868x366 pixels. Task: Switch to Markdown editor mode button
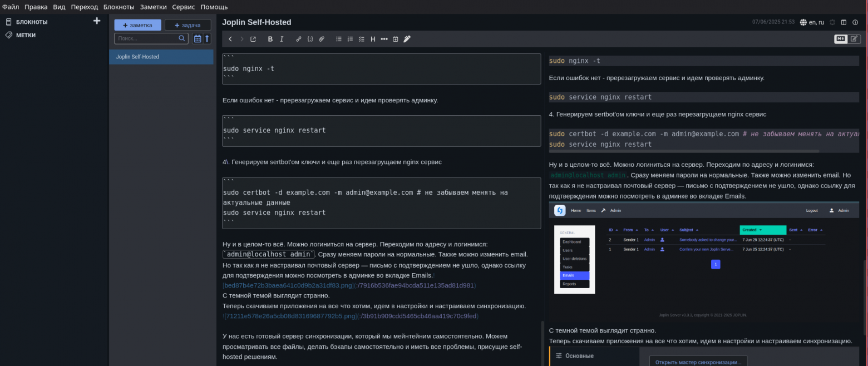(x=841, y=39)
